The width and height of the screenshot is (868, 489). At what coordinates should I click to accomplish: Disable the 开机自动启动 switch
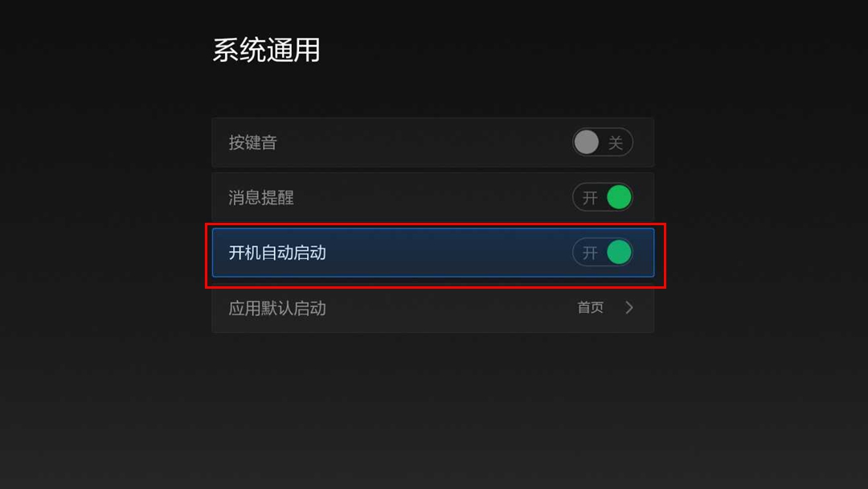point(602,253)
